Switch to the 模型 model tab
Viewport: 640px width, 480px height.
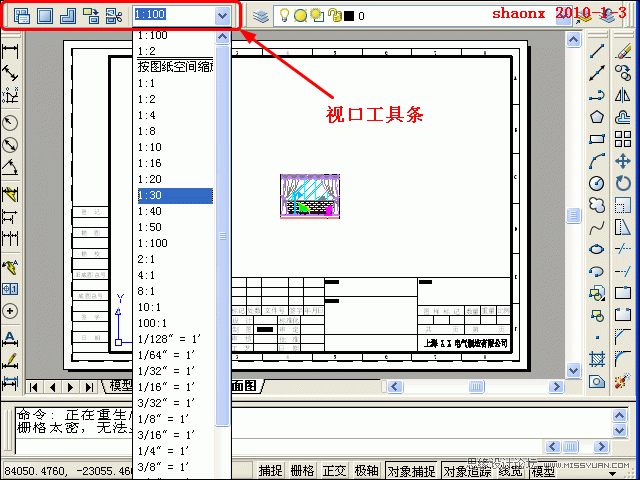121,386
